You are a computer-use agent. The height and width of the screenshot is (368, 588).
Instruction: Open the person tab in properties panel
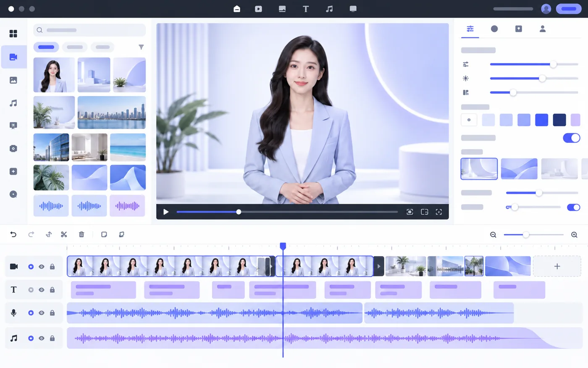pos(543,29)
